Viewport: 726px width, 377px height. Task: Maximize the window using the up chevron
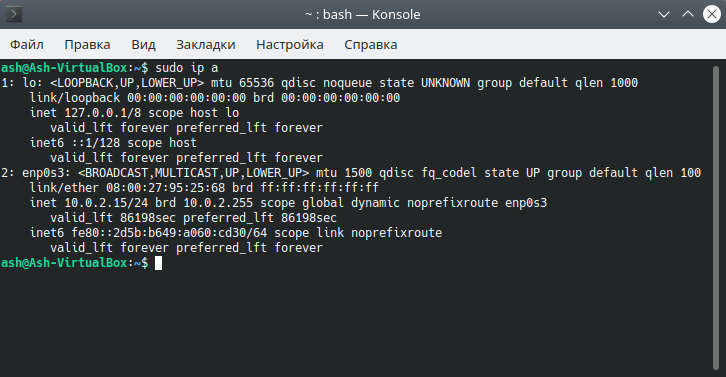688,14
